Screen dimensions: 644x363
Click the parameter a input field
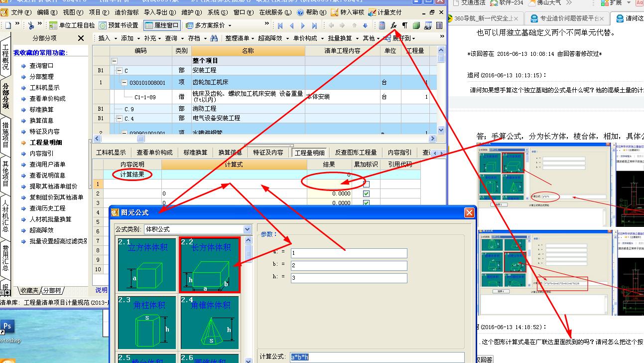tap(349, 253)
